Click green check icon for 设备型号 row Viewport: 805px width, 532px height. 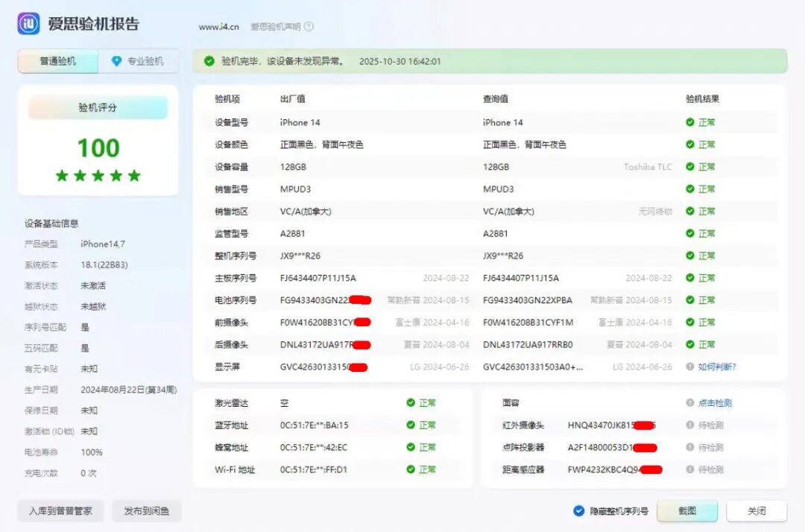(x=690, y=122)
